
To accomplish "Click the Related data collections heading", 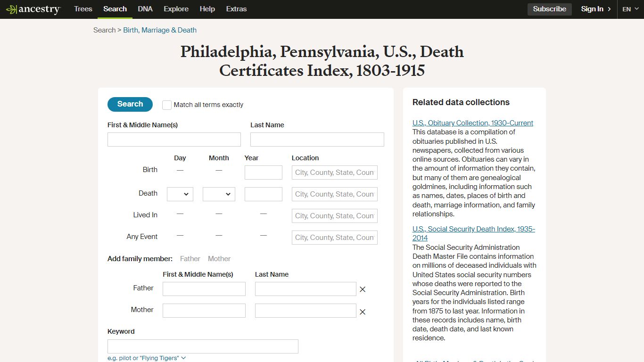I will click(461, 102).
